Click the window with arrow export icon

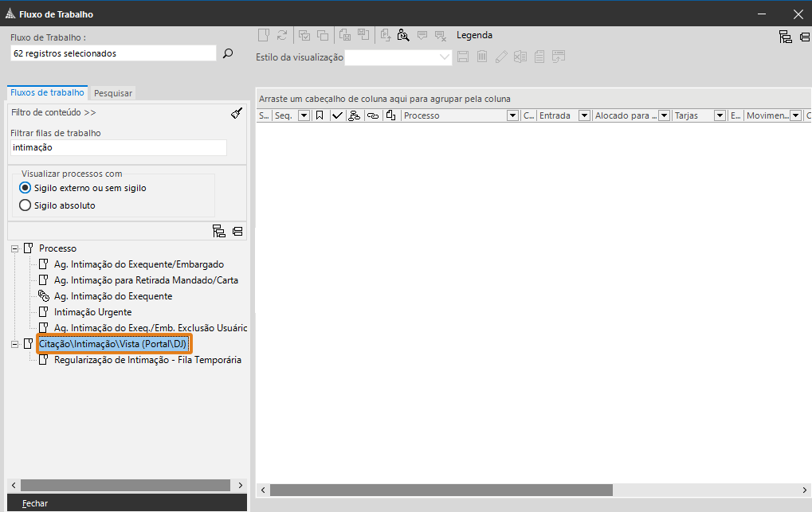coord(559,57)
